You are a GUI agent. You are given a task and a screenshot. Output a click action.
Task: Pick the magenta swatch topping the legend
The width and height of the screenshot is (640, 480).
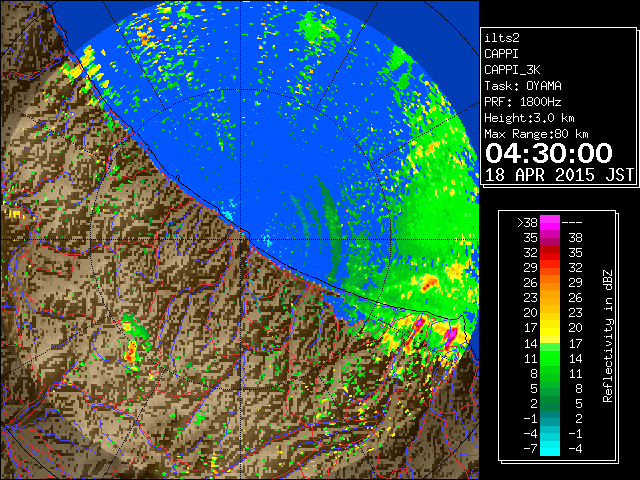point(550,222)
